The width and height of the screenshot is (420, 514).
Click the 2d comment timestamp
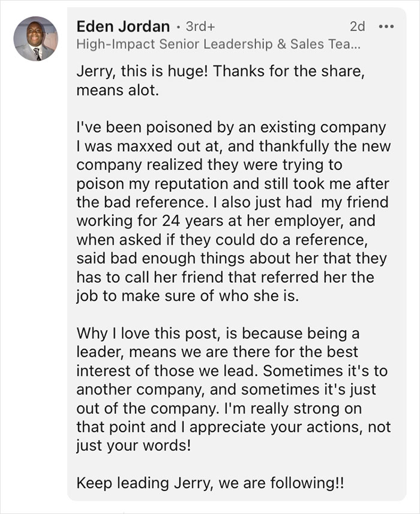pos(356,27)
